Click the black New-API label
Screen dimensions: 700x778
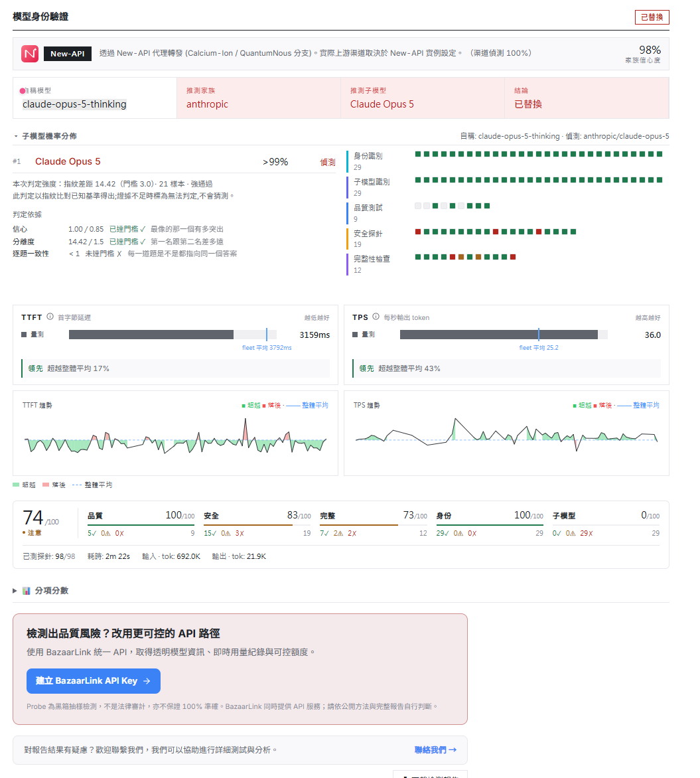(x=68, y=54)
